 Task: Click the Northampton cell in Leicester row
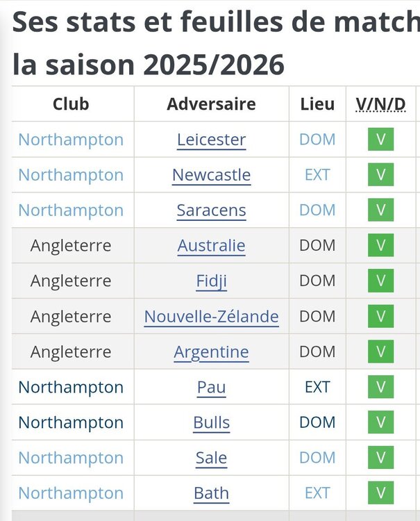pyautogui.click(x=71, y=140)
